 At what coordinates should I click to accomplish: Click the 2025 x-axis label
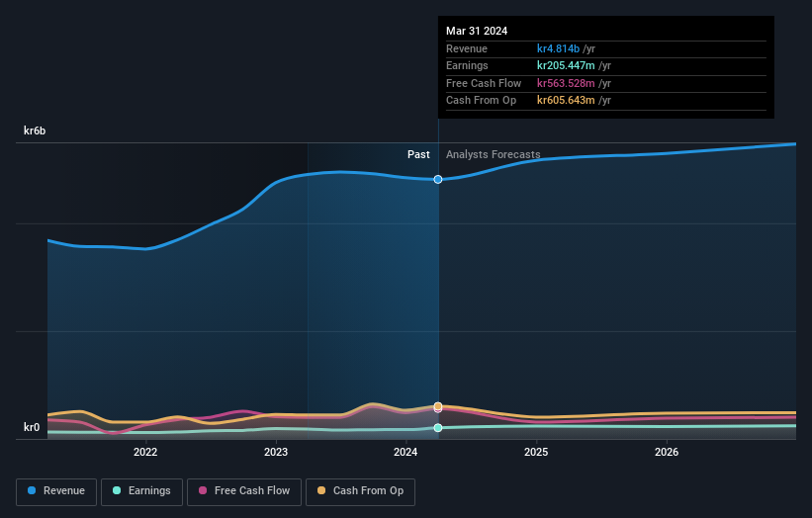pyautogui.click(x=536, y=453)
